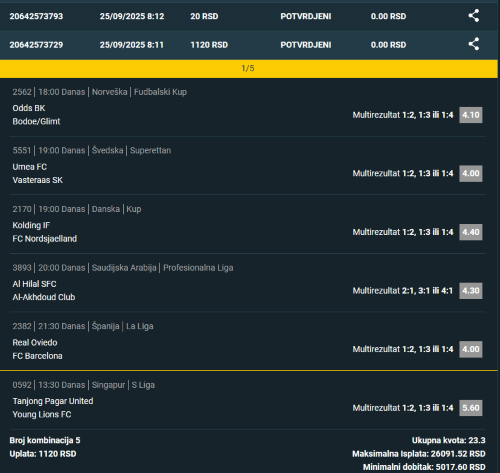Expand ticket row 20642573793
Screen dimensions: 500x473
(x=249, y=16)
